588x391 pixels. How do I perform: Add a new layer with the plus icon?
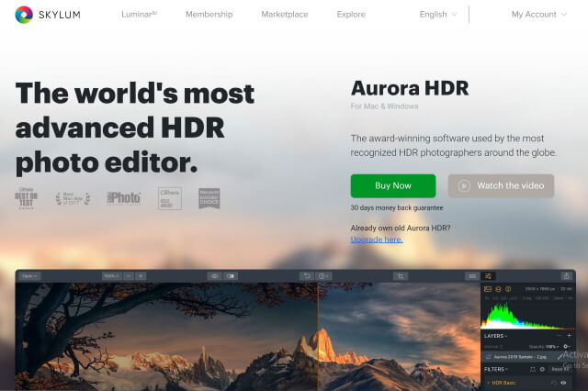pyautogui.click(x=569, y=336)
